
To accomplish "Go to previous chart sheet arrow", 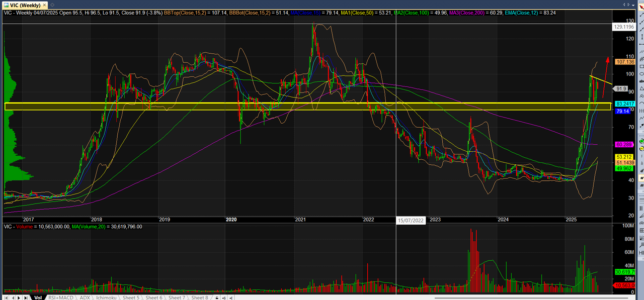I will click(13, 297).
